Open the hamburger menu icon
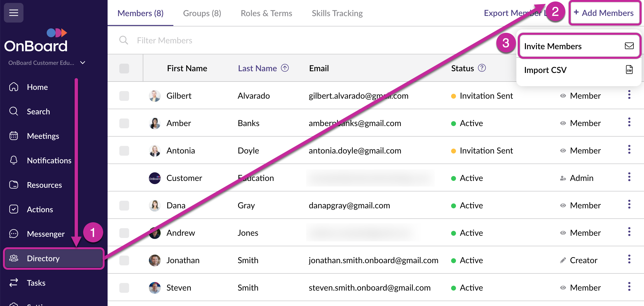 (13, 12)
